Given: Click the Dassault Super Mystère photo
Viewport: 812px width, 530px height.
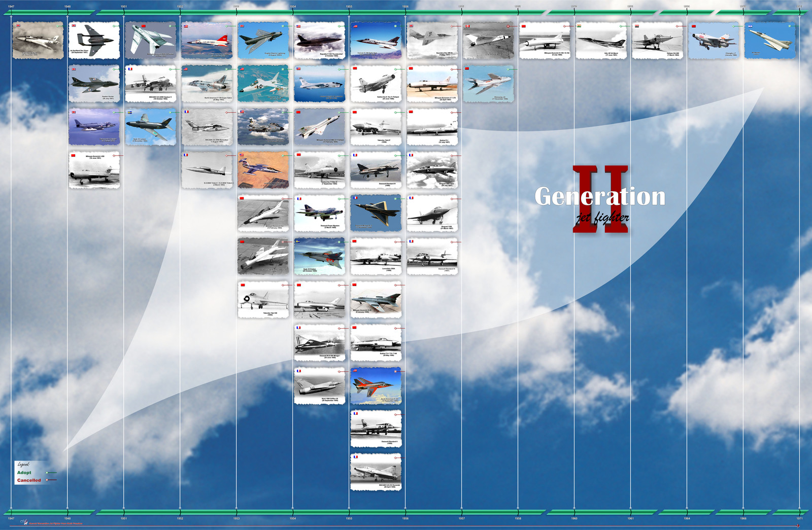Looking at the screenshot, I should point(320,214).
